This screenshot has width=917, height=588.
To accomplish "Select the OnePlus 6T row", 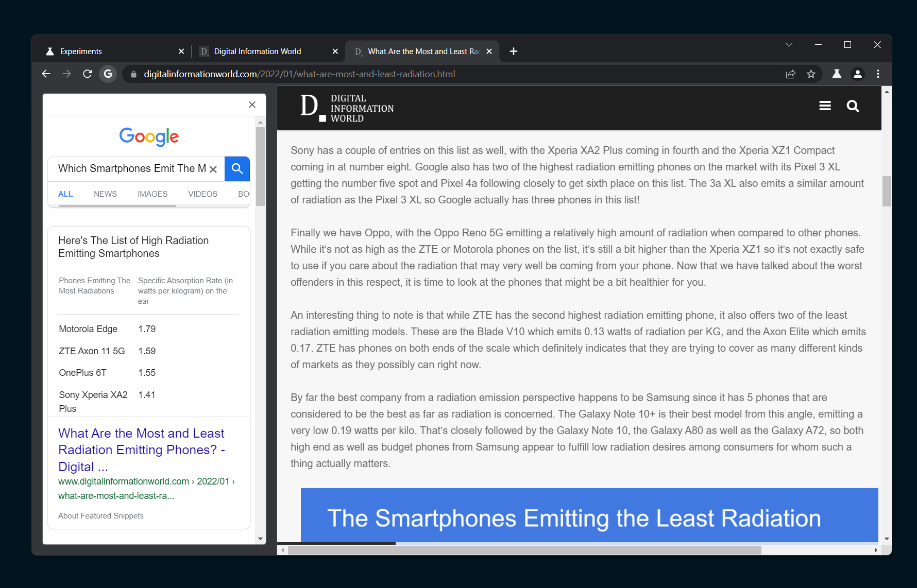I will click(x=149, y=373).
